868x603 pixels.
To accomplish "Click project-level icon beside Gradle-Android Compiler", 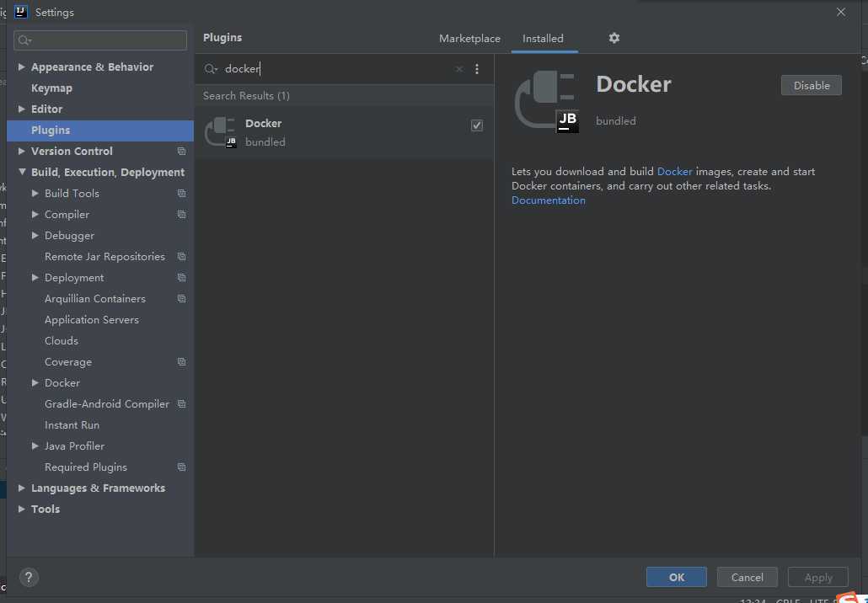I will pos(181,404).
